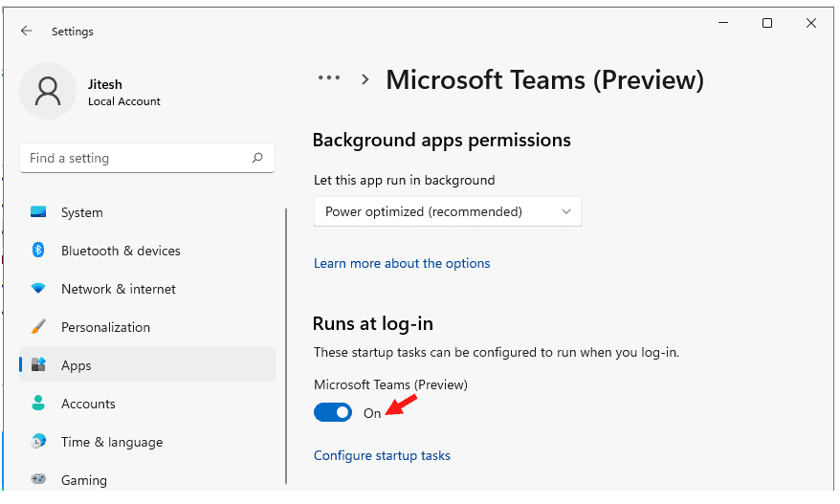Viewport: 840px width, 504px height.
Task: Maximize the Settings window
Action: (767, 23)
